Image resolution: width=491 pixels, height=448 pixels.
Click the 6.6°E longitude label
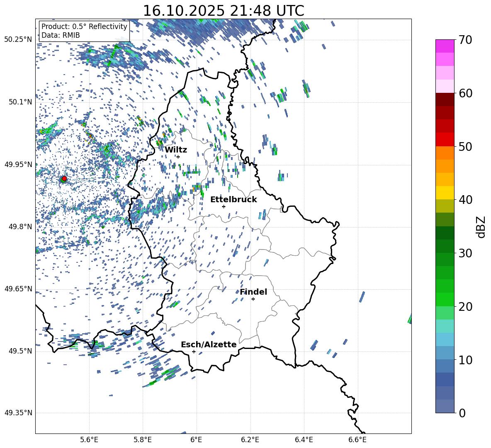coord(357,440)
